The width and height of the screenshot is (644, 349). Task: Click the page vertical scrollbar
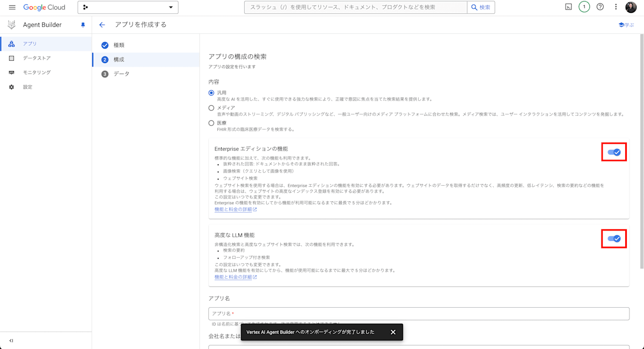641,150
